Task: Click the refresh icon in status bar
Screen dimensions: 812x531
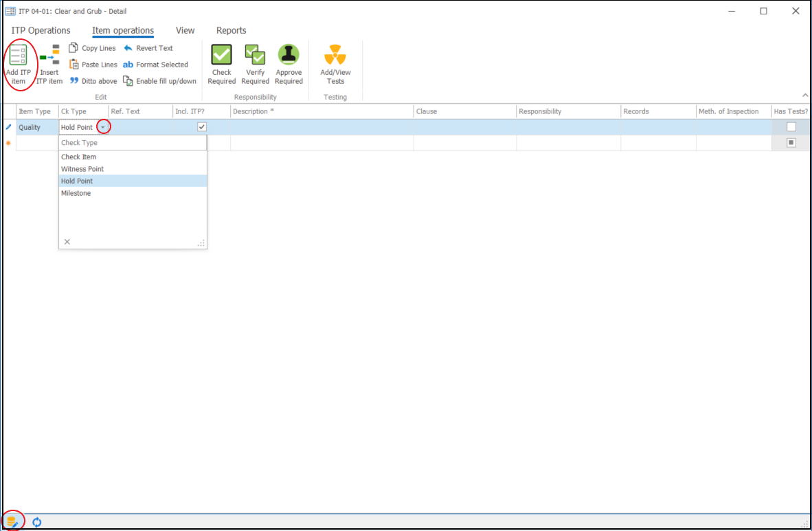Action: click(x=37, y=521)
